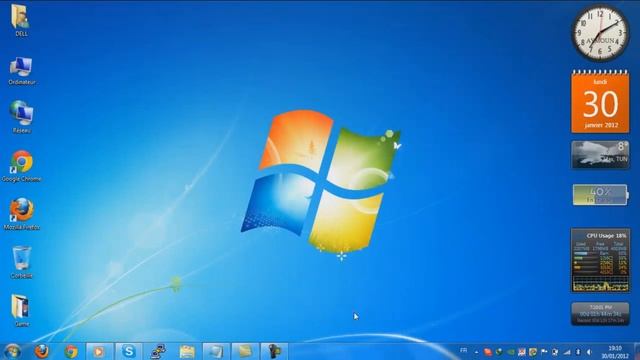Show hidden tray icons arrow
The image size is (640, 360).
click(x=476, y=352)
